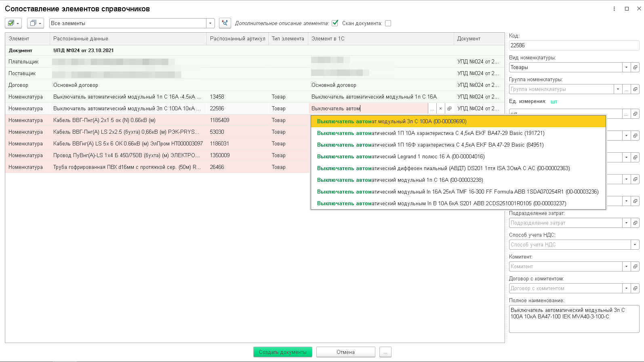This screenshot has height=362, width=644.
Task: Click into the Код field showing 22586
Action: (x=574, y=46)
